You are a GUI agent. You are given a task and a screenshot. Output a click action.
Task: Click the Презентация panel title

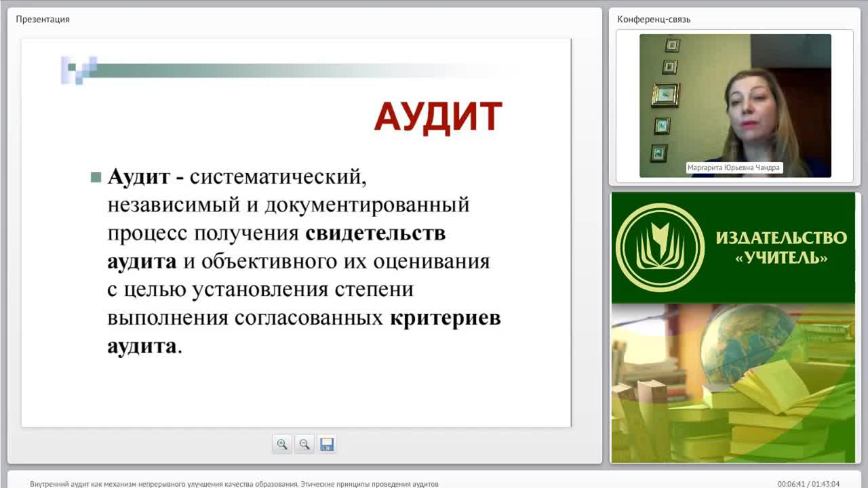(x=43, y=19)
